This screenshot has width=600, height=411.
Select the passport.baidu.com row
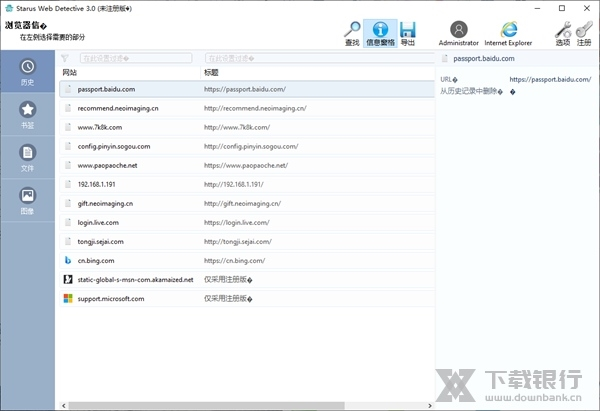click(247, 89)
